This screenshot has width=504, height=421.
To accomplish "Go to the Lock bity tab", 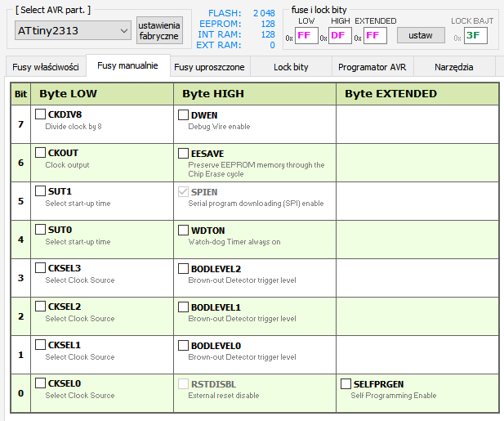I will click(x=291, y=67).
